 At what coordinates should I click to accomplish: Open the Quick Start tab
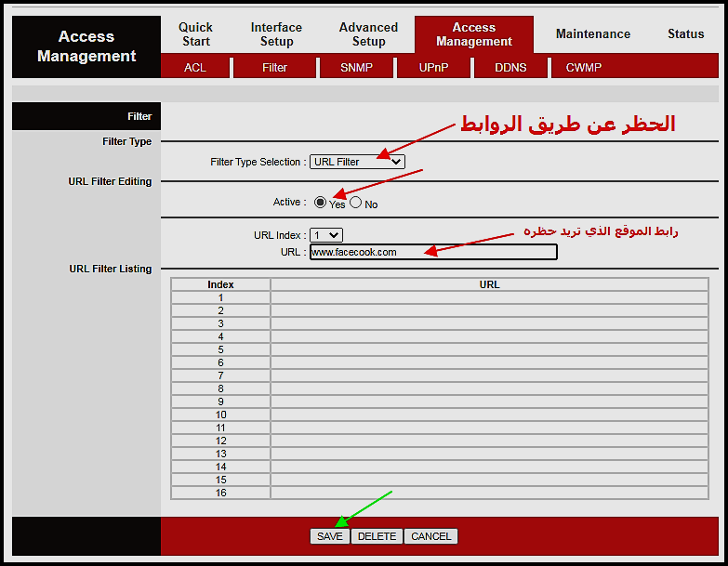click(195, 34)
